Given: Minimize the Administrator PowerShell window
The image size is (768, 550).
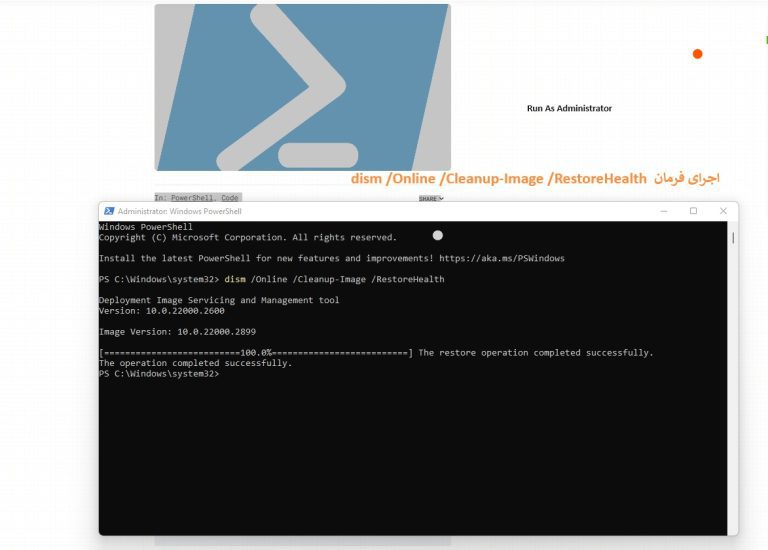Looking at the screenshot, I should click(663, 211).
